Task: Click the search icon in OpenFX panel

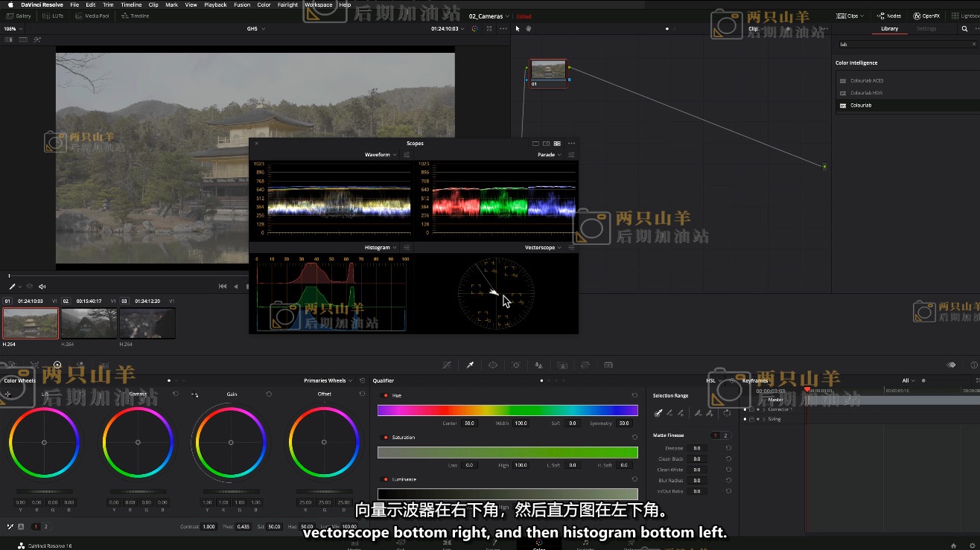Action: (965, 29)
